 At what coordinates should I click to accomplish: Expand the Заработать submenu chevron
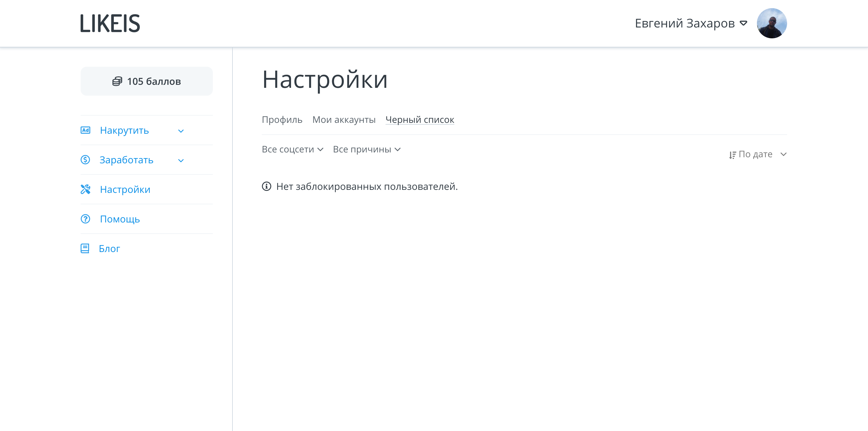tap(181, 160)
